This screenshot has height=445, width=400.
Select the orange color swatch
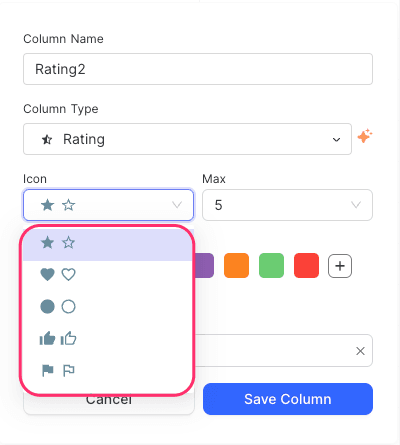(x=236, y=266)
